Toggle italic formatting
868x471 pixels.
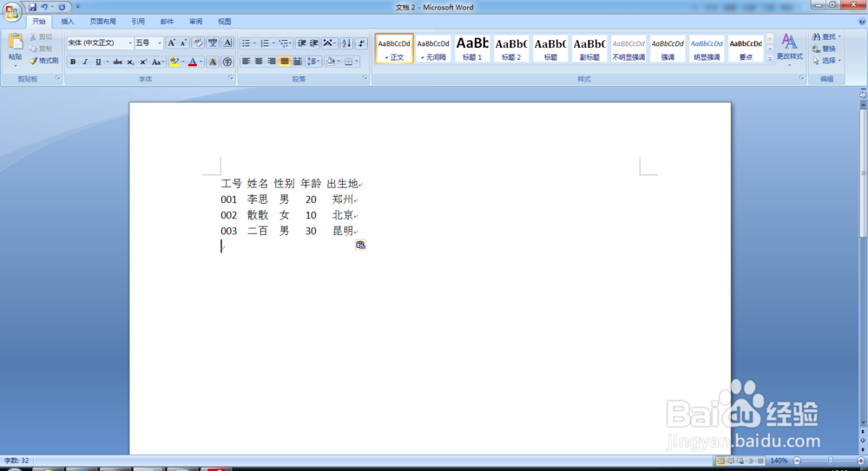pos(85,62)
